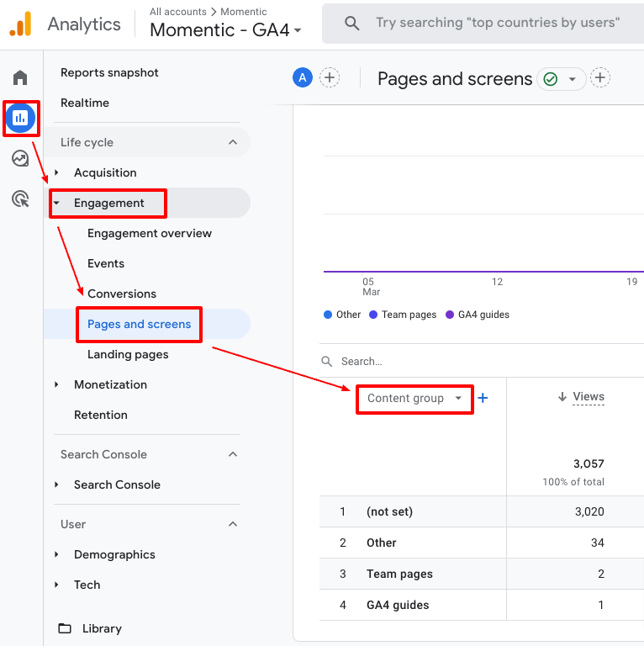Click the Views column header
The width and height of the screenshot is (644, 646).
click(589, 397)
